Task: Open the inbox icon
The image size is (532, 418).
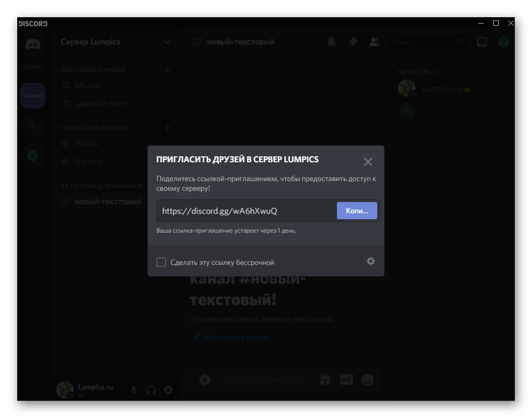Action: click(x=482, y=42)
